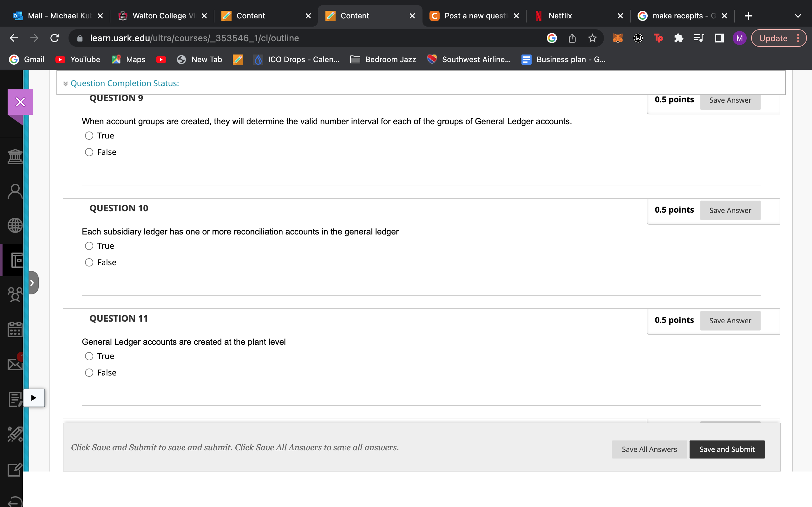Image resolution: width=812 pixels, height=507 pixels.
Task: Open the messages envelope icon in sidebar
Action: click(x=15, y=364)
